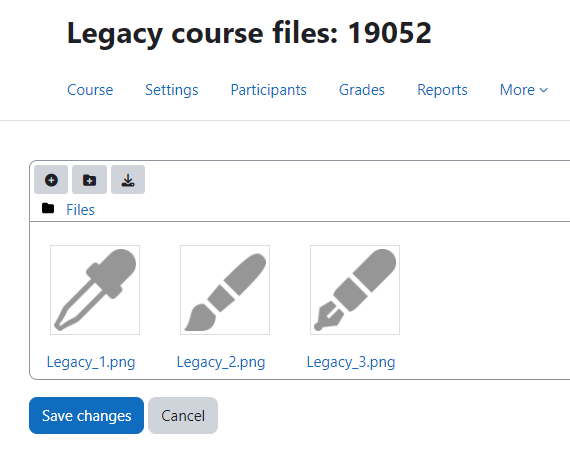Go to the Files breadcrumb link
The image size is (570, 467).
(x=80, y=210)
